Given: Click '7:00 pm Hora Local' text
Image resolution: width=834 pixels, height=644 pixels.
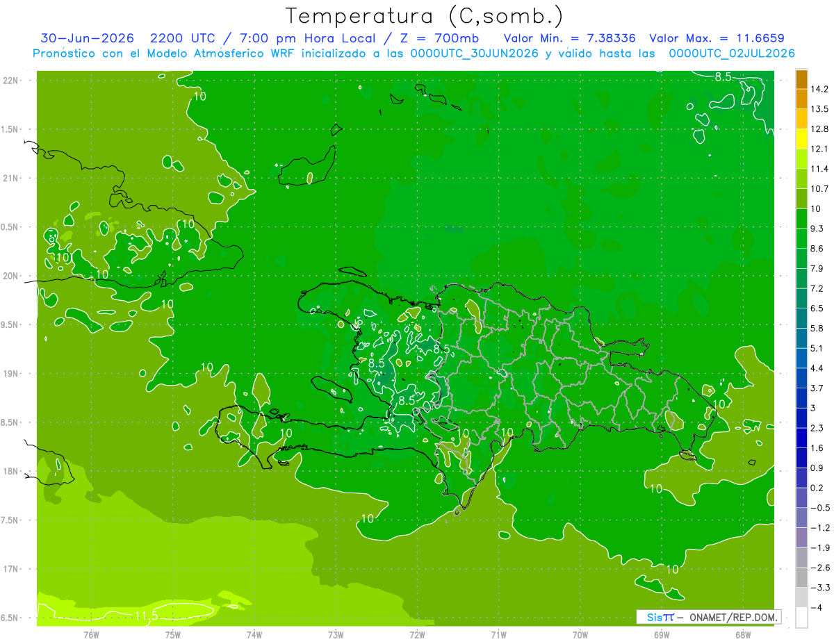Looking at the screenshot, I should pos(306,38).
